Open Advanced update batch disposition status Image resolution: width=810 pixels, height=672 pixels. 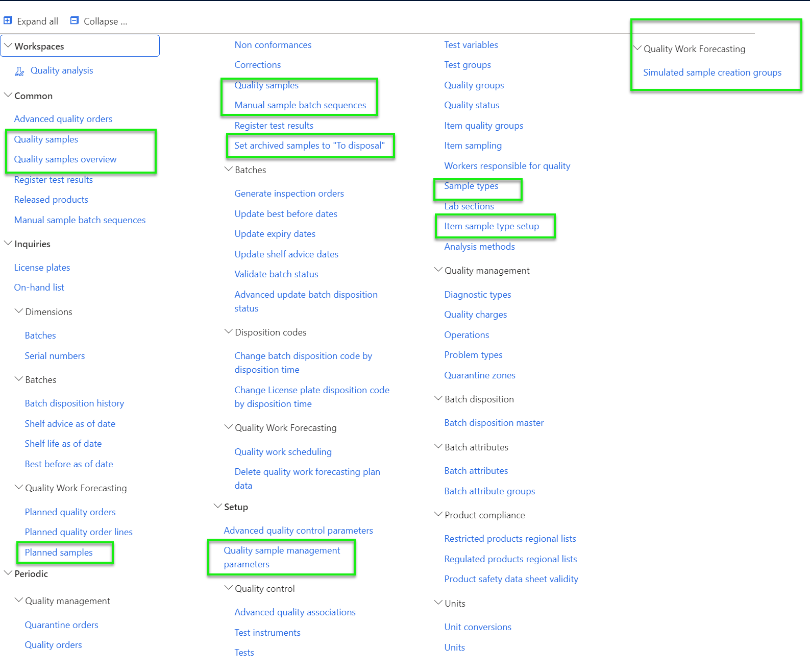click(306, 301)
